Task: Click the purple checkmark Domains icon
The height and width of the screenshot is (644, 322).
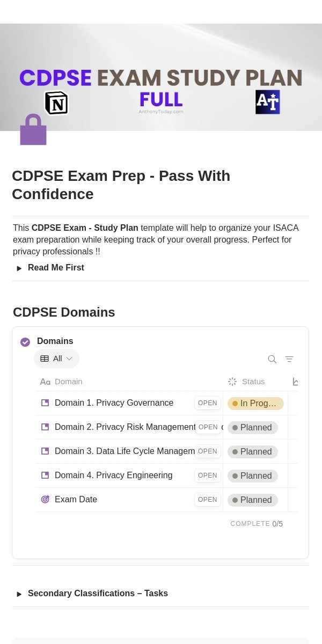Action: [25, 342]
